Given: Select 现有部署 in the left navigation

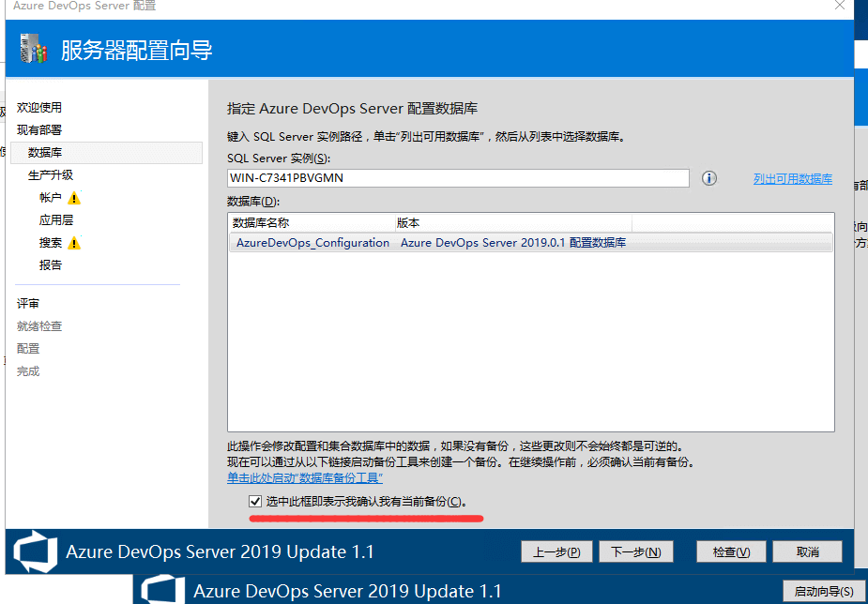Looking at the screenshot, I should [x=39, y=129].
